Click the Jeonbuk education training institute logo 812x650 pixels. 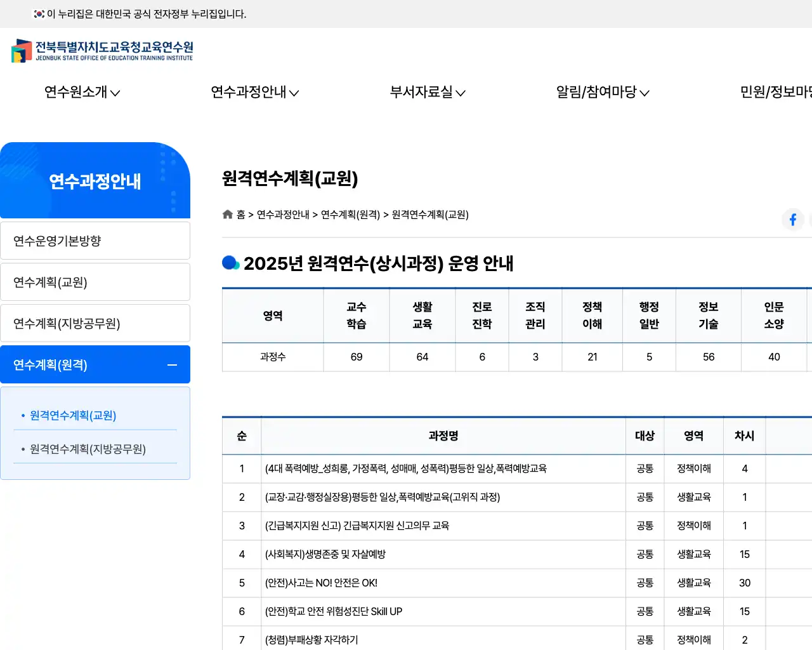pyautogui.click(x=102, y=51)
